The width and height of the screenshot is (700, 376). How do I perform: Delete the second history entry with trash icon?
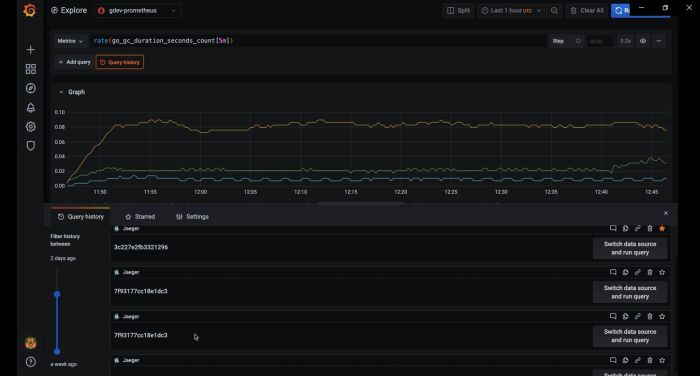point(650,272)
